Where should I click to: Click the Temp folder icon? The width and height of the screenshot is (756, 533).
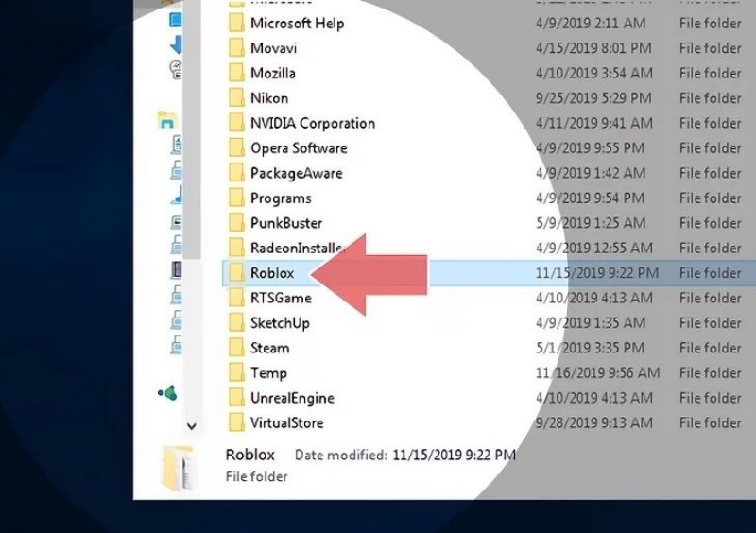click(234, 373)
